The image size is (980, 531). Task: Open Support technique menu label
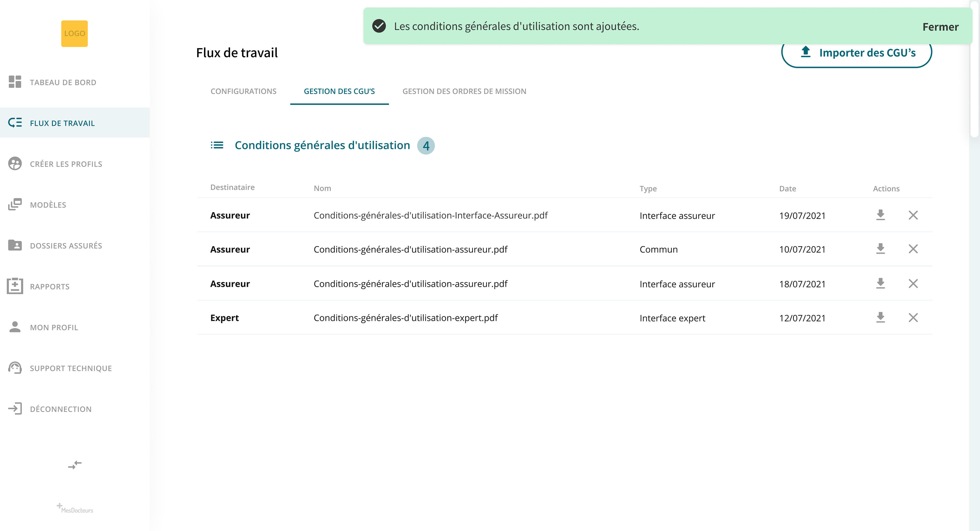71,368
